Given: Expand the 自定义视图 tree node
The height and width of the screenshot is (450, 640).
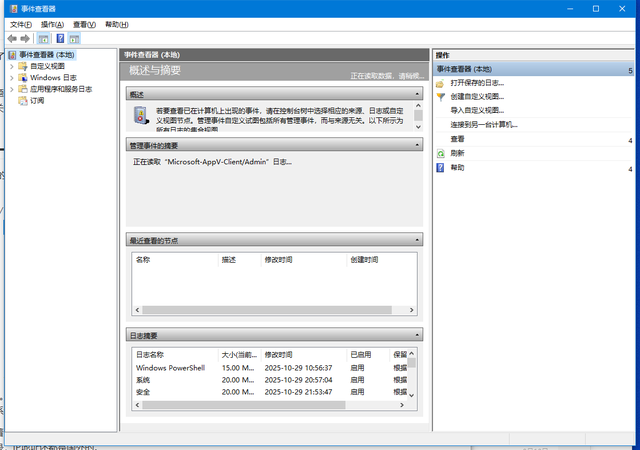Looking at the screenshot, I should 12,66.
